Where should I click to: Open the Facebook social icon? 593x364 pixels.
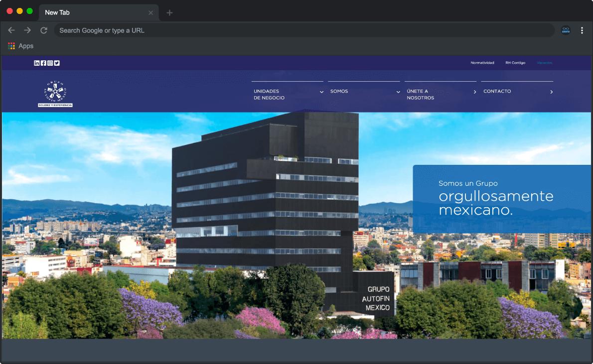pyautogui.click(x=43, y=63)
